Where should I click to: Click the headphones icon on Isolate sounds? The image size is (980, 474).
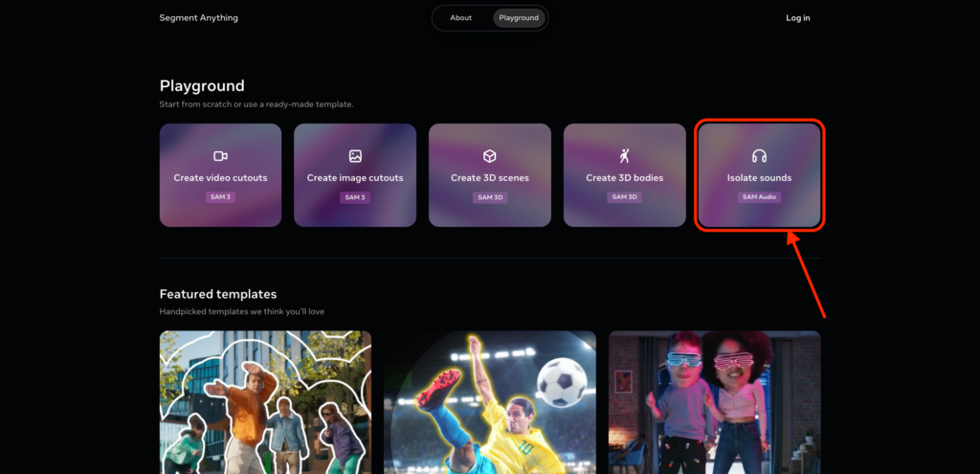coord(759,156)
